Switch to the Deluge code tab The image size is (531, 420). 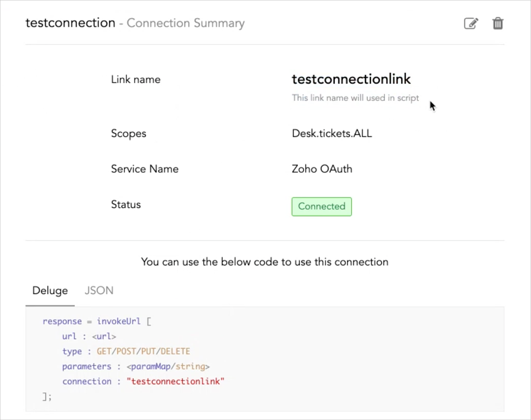pos(50,291)
